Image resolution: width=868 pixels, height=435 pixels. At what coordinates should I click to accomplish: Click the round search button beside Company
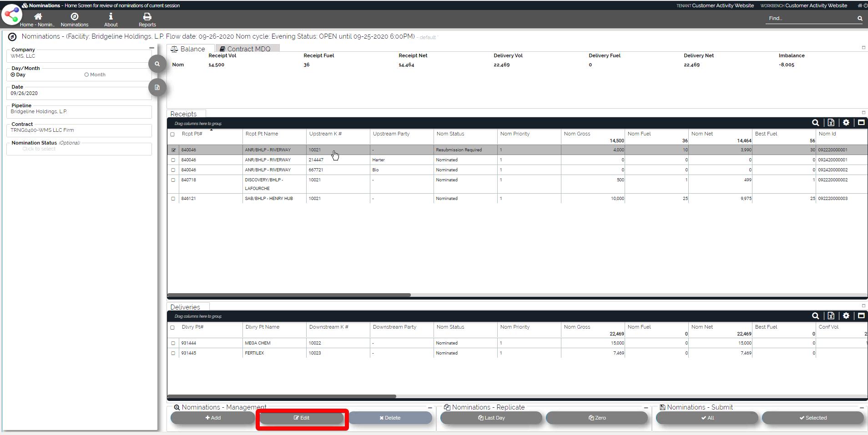pyautogui.click(x=157, y=64)
